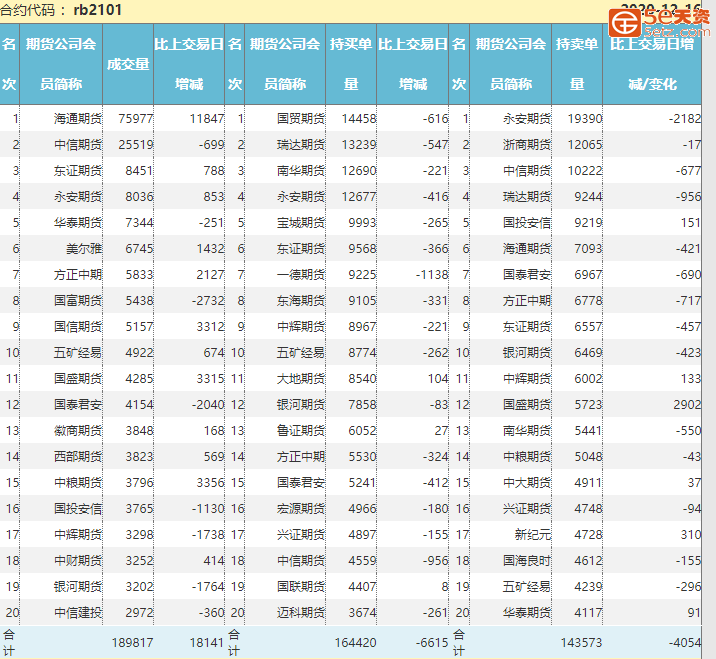Click 大地期货 in the long position list
The height and width of the screenshot is (659, 716).
301,379
